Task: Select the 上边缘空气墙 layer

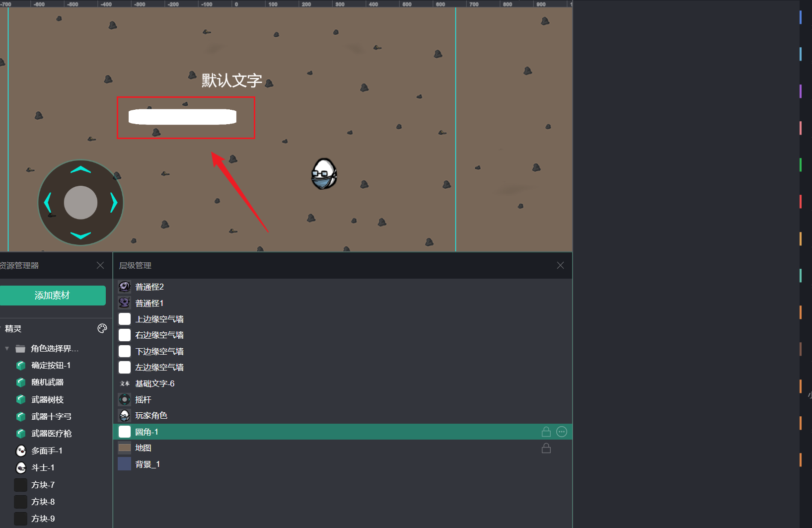Action: point(343,319)
